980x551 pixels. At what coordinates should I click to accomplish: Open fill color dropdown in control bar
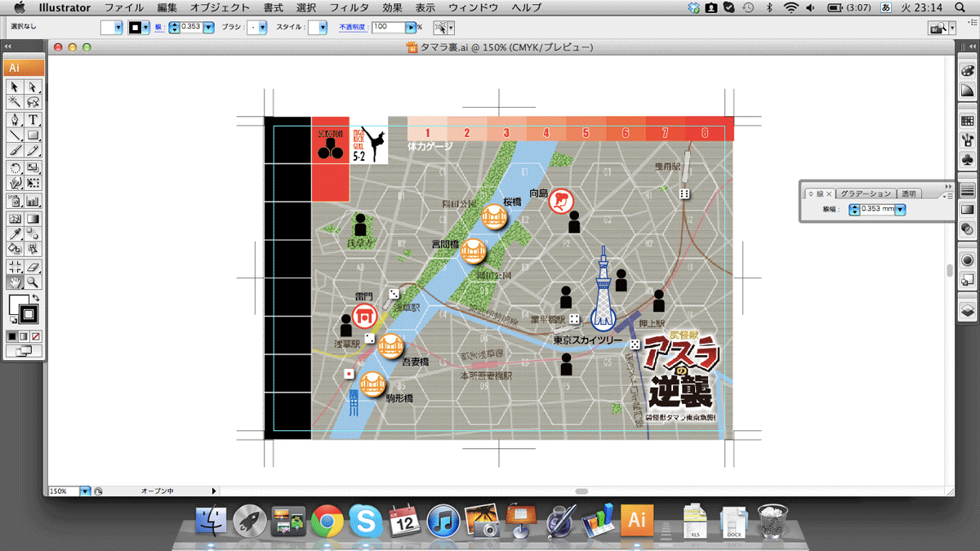[118, 27]
